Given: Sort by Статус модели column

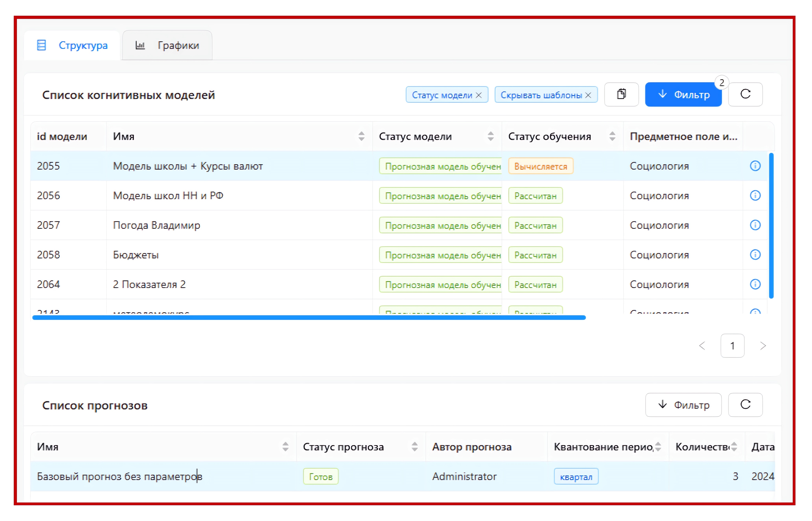Looking at the screenshot, I should [x=491, y=136].
